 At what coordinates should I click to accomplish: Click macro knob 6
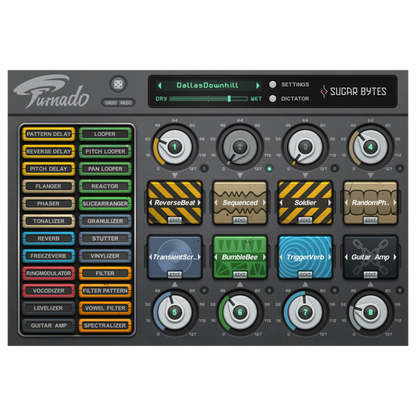[x=240, y=312]
